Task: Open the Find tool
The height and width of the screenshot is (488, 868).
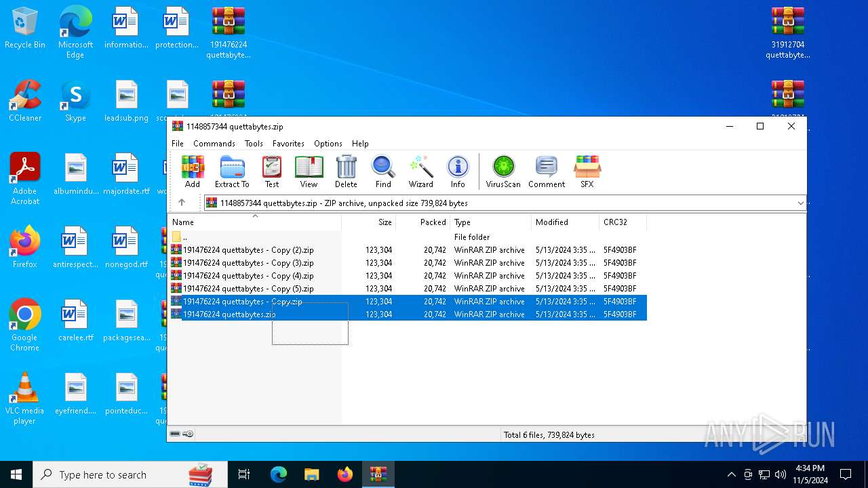Action: coord(383,171)
